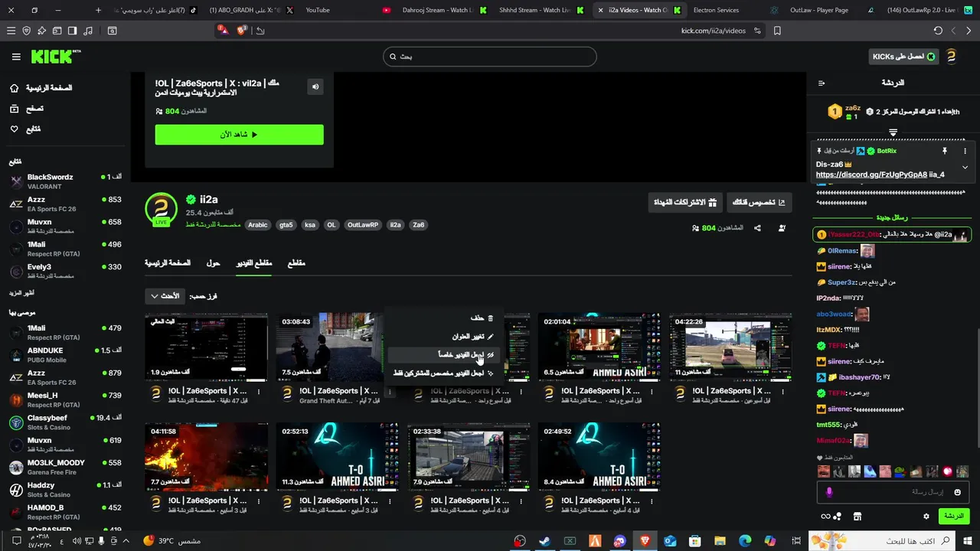Switch to the About tab
Viewport: 980px width, 551px height.
tap(213, 263)
